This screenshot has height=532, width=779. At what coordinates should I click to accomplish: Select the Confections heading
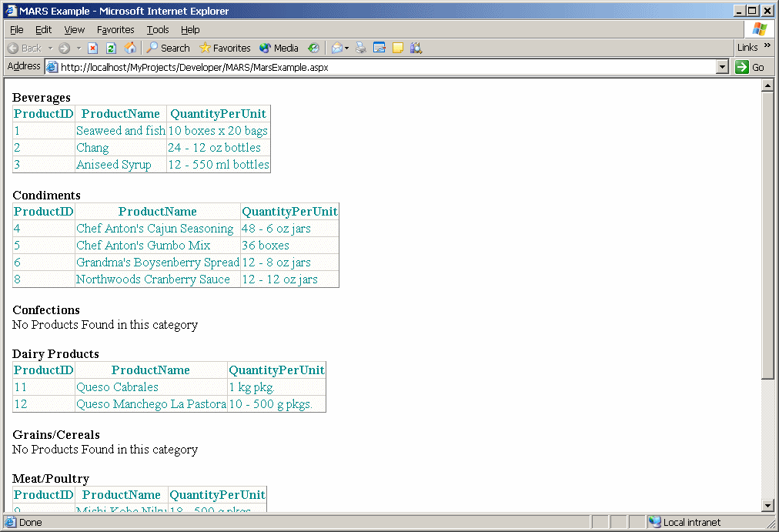point(45,310)
